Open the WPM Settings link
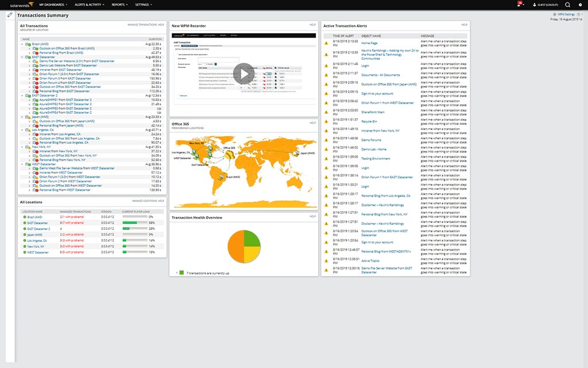Viewport: 588px width, 368px height. (x=565, y=14)
